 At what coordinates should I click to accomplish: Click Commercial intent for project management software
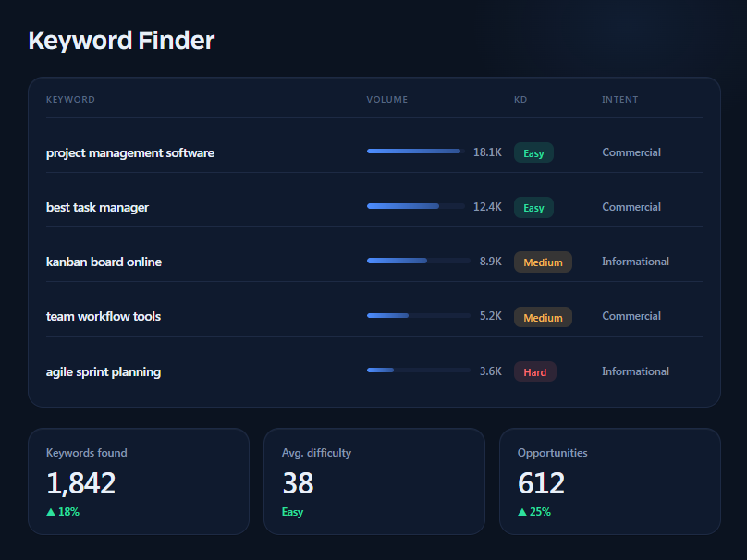(x=631, y=152)
